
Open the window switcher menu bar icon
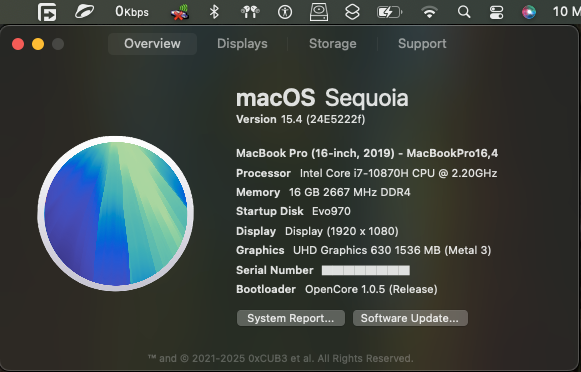coord(47,12)
